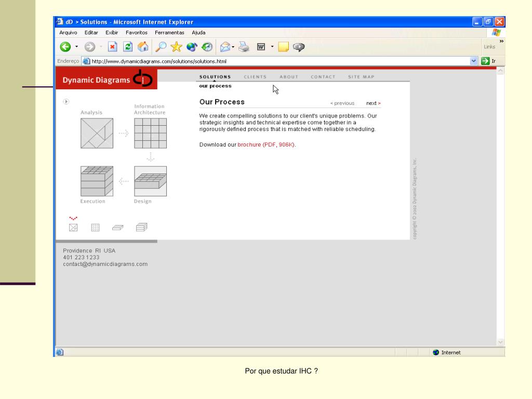532x399 pixels.
Task: Refresh the page using the Refresh icon
Action: click(128, 47)
